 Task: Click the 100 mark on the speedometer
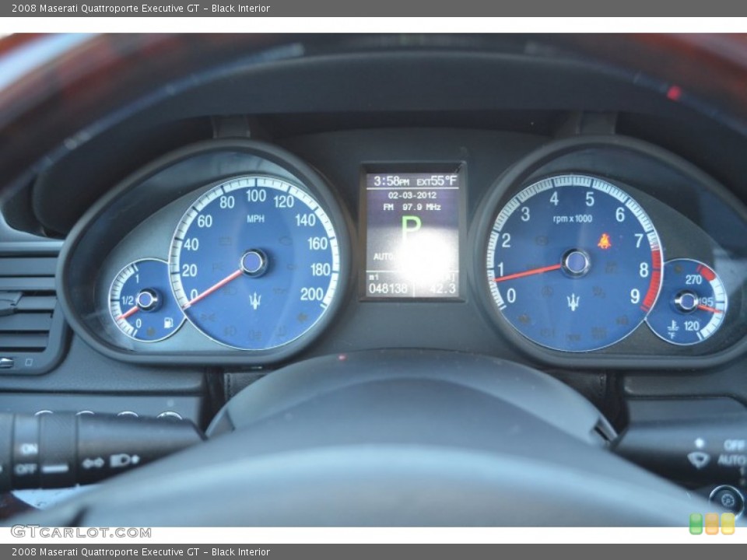pos(256,195)
